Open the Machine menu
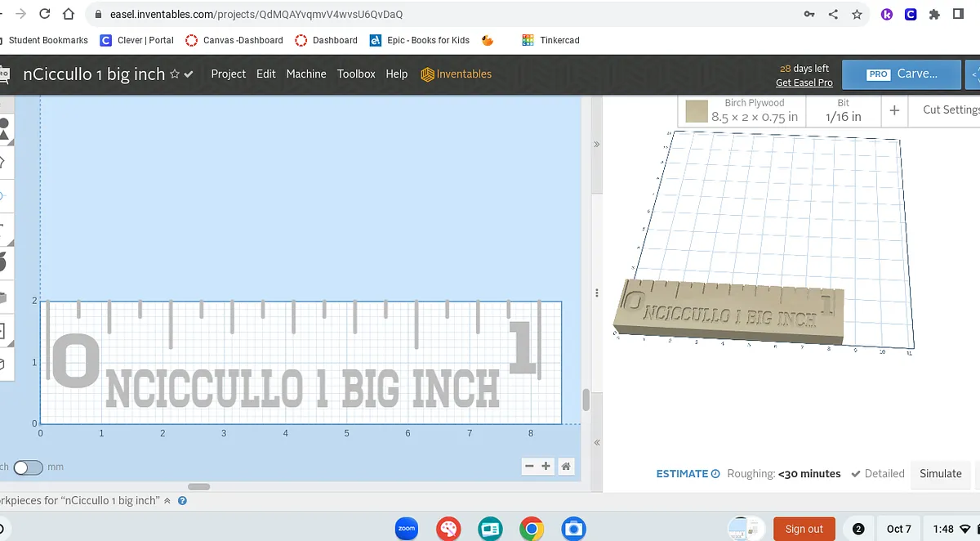 click(x=306, y=74)
